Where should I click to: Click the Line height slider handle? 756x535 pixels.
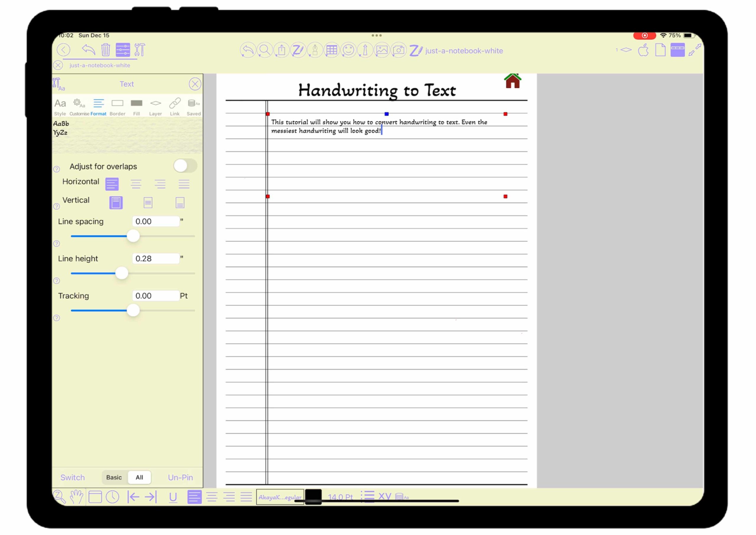[x=121, y=273]
